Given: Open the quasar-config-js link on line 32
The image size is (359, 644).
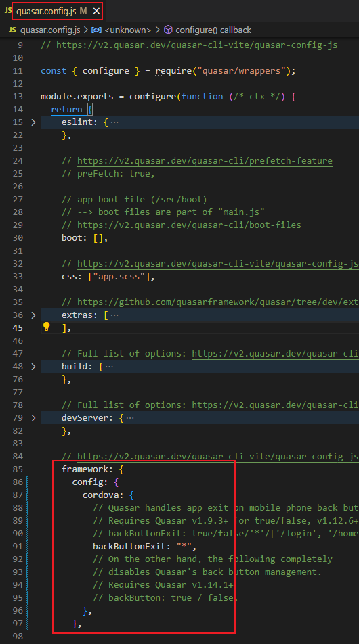Looking at the screenshot, I should pos(218,264).
